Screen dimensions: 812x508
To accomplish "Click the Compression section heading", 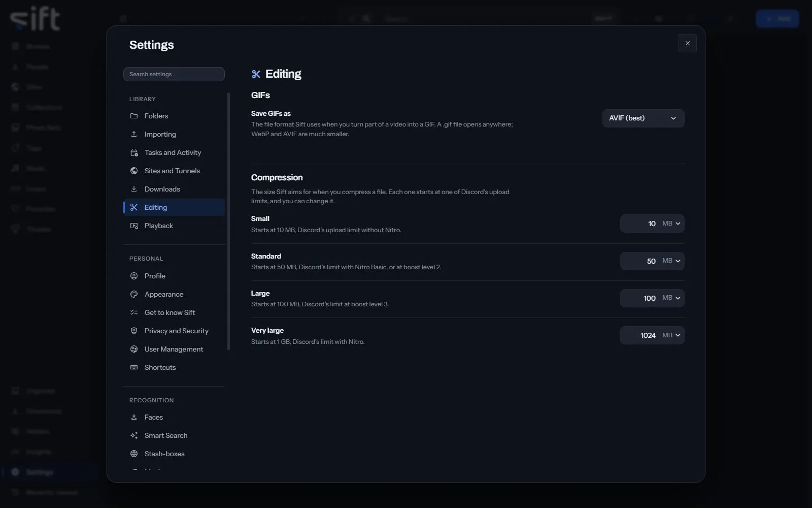I will pyautogui.click(x=277, y=177).
